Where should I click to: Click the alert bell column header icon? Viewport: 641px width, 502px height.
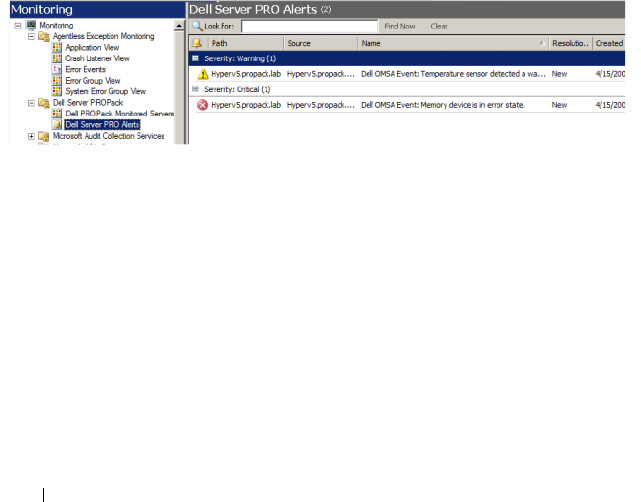pos(197,43)
